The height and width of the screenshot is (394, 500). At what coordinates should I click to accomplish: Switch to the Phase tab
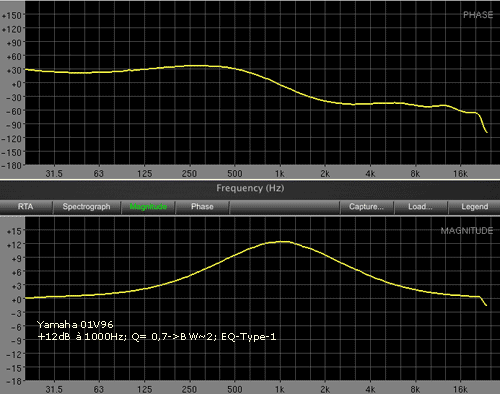pos(202,207)
